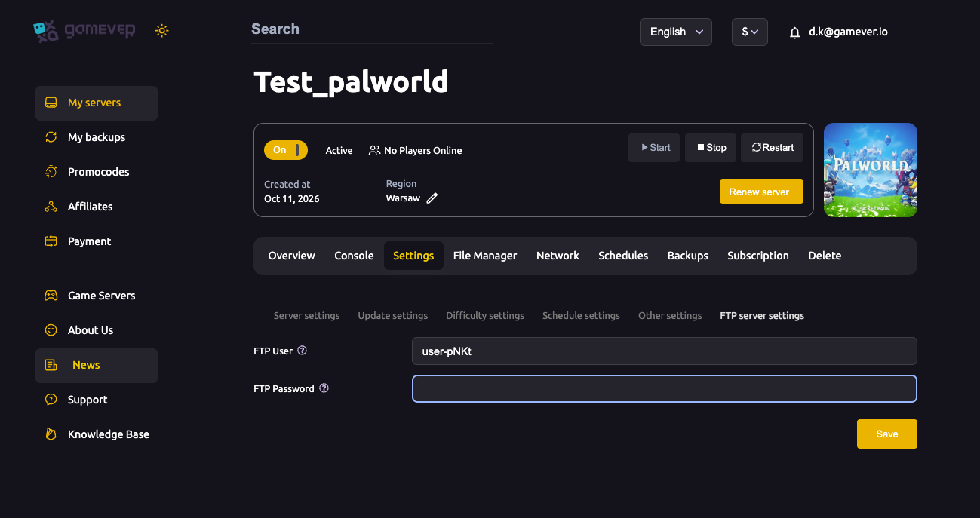Open Promocodes in sidebar
This screenshot has height=518, width=980.
[x=97, y=172]
